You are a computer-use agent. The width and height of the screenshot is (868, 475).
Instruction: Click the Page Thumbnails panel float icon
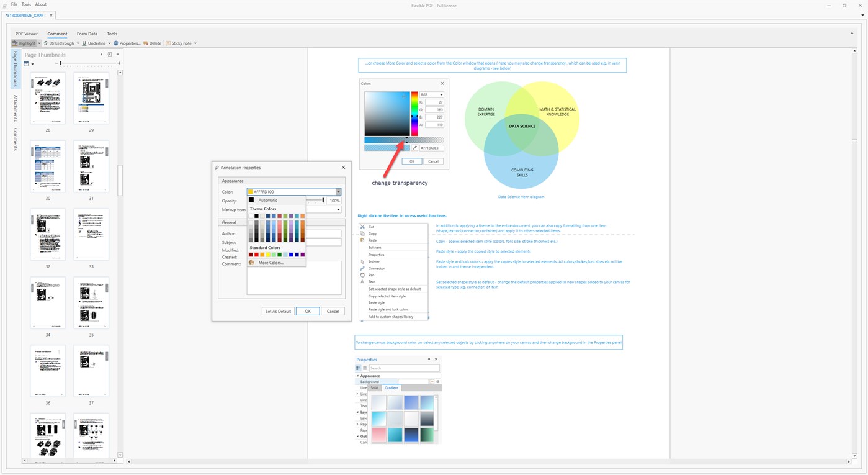110,55
